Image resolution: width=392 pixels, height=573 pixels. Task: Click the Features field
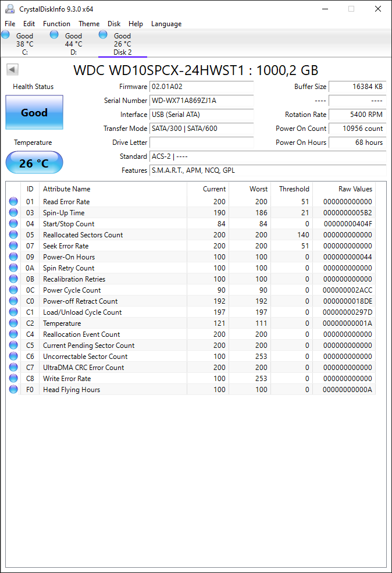(268, 170)
